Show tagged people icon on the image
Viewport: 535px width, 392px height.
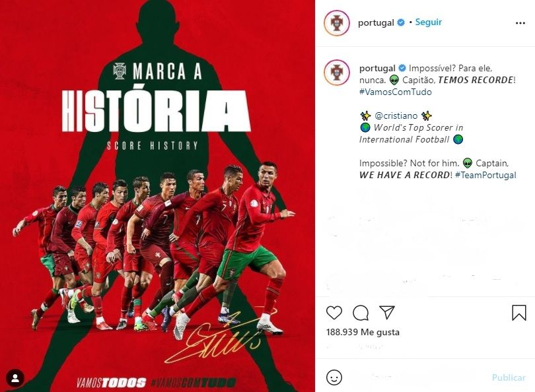coord(15,378)
